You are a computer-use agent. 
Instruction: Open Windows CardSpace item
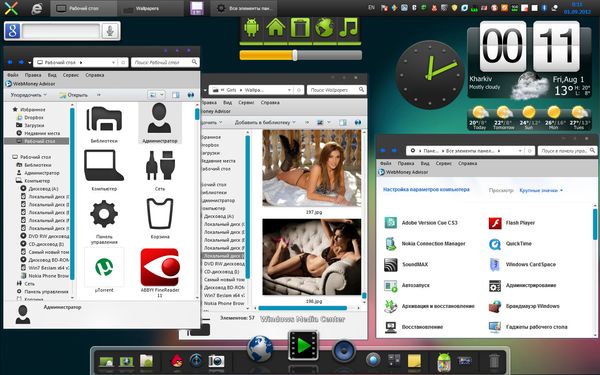pyautogui.click(x=522, y=264)
